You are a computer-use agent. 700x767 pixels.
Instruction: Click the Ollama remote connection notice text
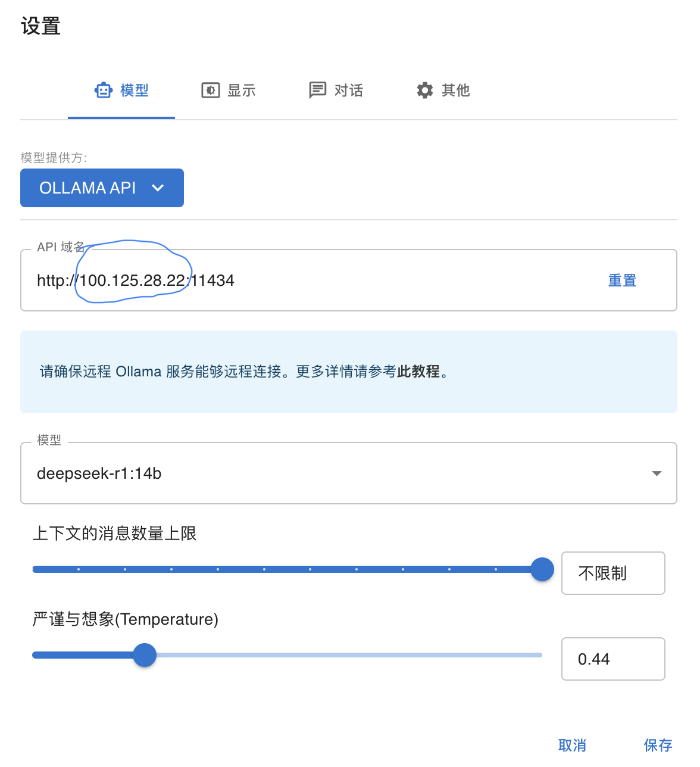(244, 372)
